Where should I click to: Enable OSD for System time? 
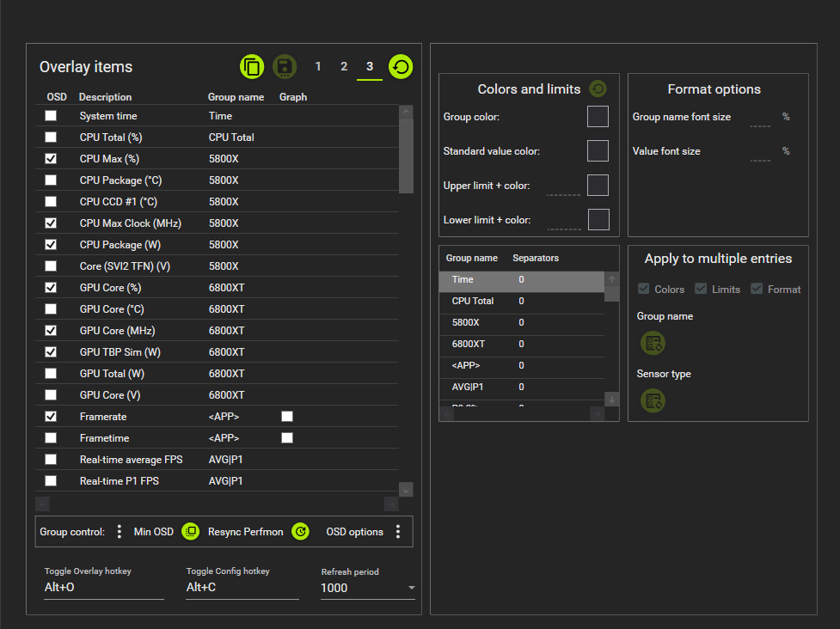point(52,116)
